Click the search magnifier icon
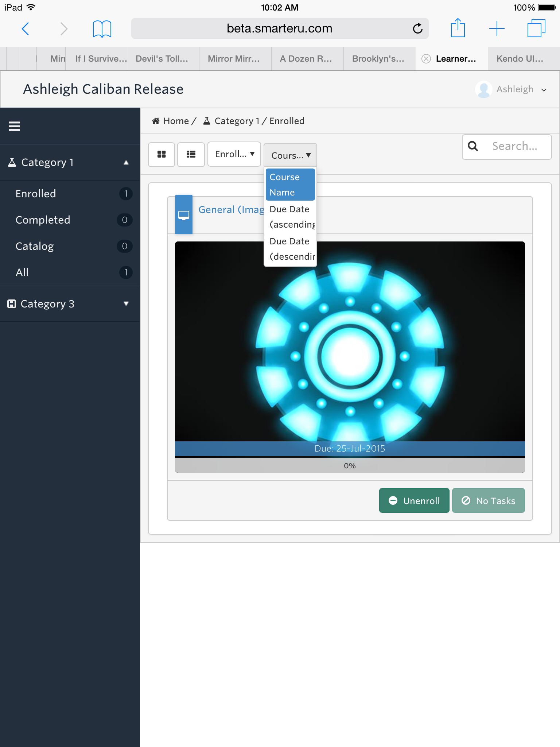The width and height of the screenshot is (560, 747). click(473, 146)
